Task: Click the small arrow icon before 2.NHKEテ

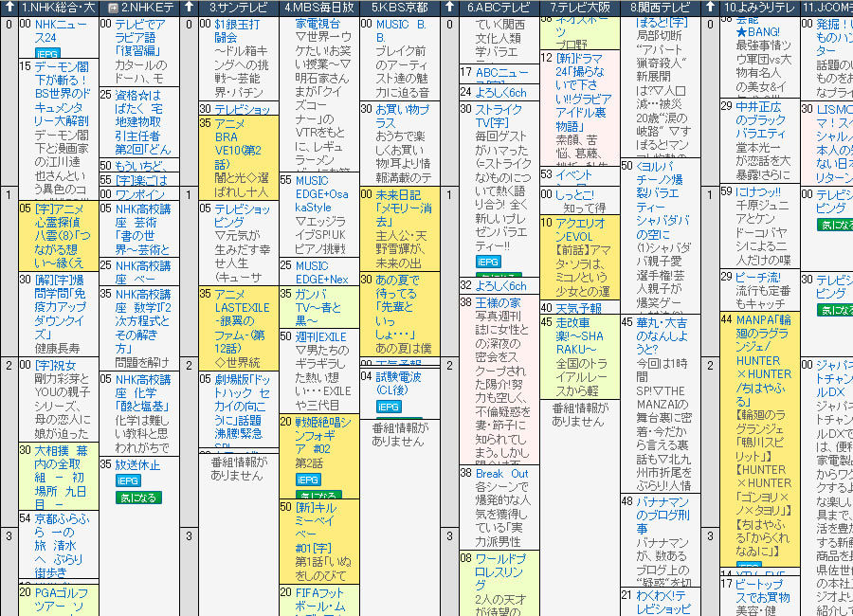Action: (113, 8)
